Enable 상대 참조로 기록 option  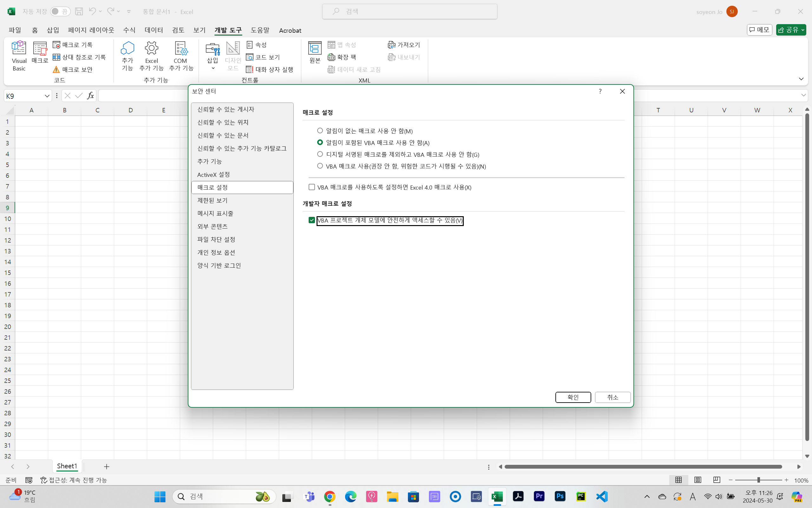click(x=80, y=57)
